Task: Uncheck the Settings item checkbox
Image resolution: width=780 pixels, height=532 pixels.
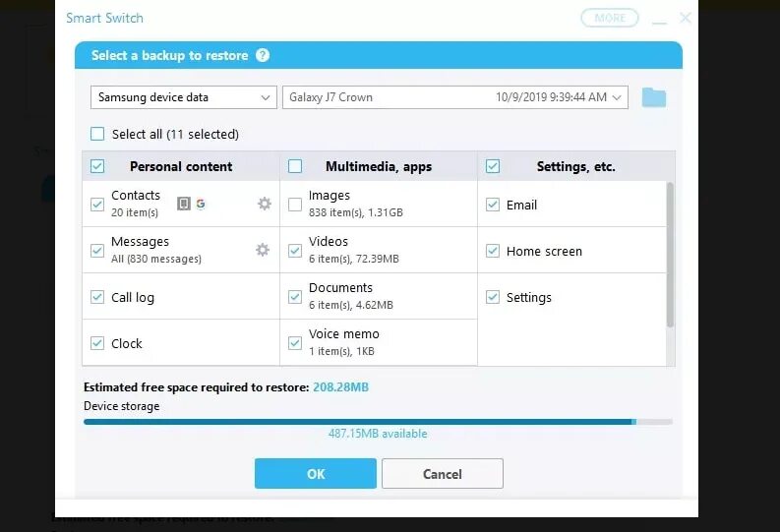Action: click(x=493, y=297)
